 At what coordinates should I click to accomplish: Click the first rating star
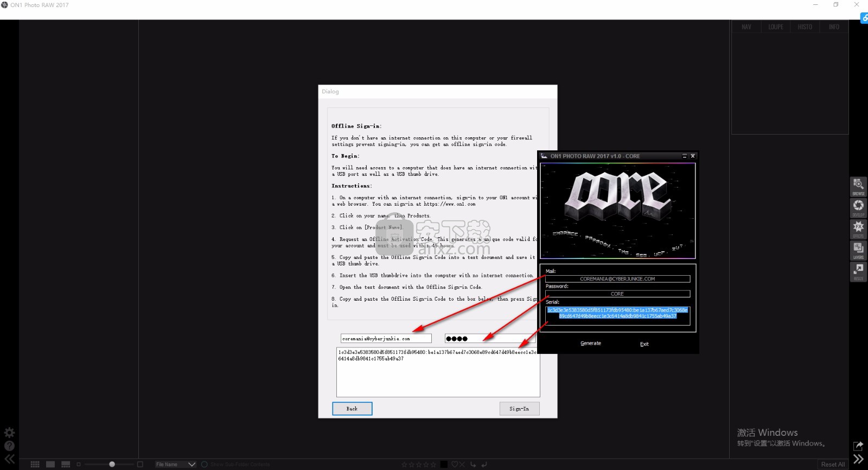coord(404,465)
